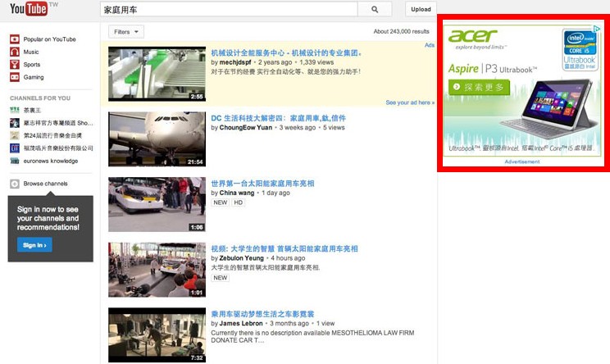Click the Upload button
The height and width of the screenshot is (364, 610).
421,9
